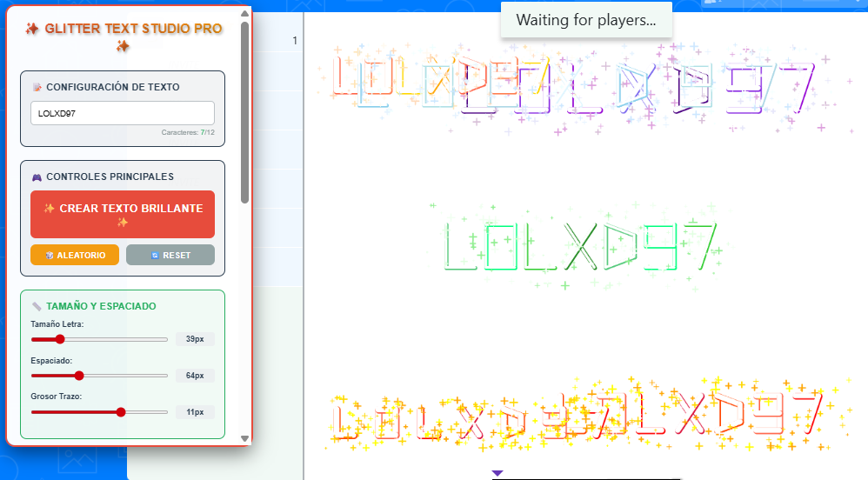Viewport: 868px width, 480px height.
Task: Select the green LOLXD97 glitter text
Action: click(x=580, y=247)
